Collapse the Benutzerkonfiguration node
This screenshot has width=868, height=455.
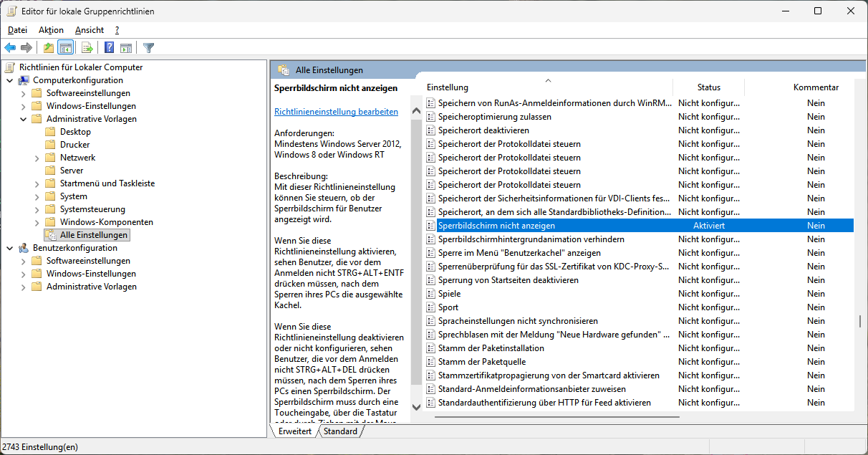point(9,248)
